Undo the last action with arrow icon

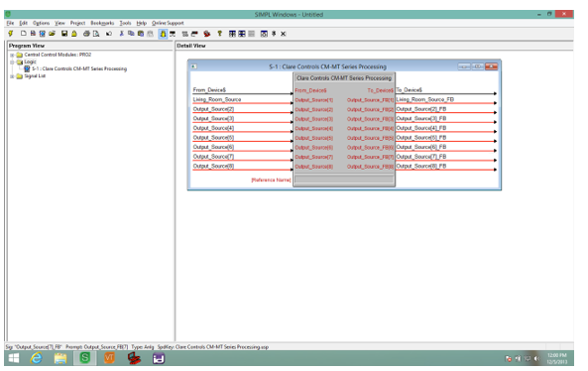tap(109, 34)
